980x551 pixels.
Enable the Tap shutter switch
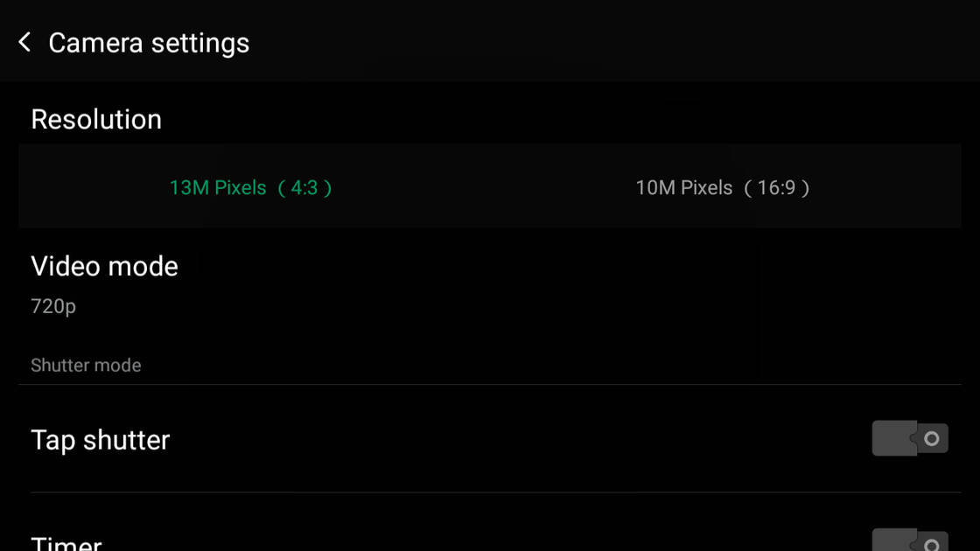coord(910,439)
